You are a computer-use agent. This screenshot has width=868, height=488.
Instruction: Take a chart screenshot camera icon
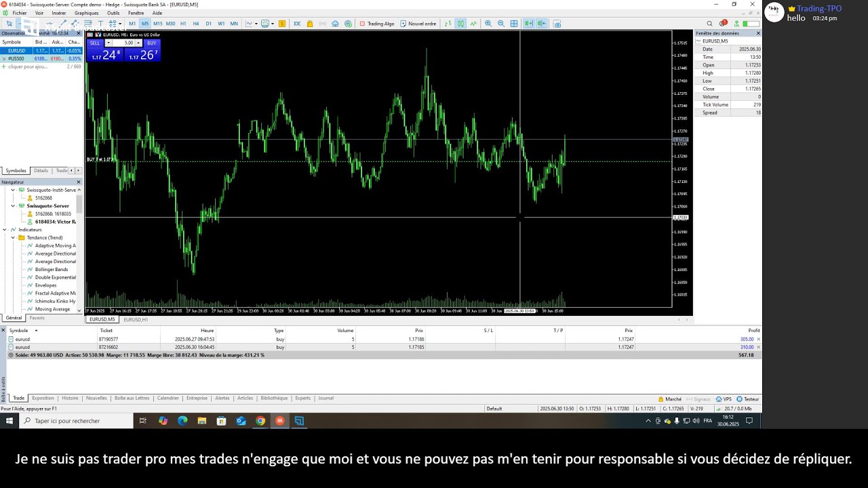tap(557, 24)
